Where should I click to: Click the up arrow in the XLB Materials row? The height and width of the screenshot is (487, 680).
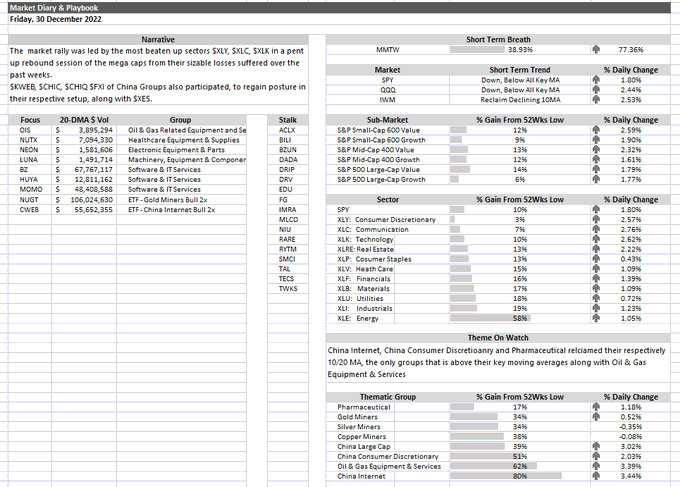(596, 288)
